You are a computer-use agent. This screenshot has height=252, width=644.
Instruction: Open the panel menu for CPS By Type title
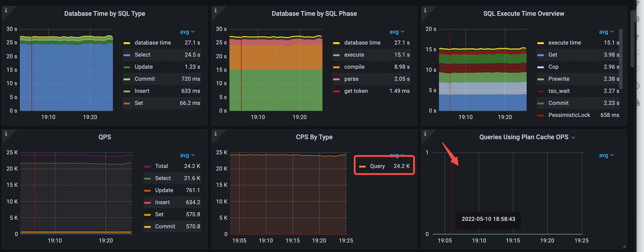click(x=314, y=137)
